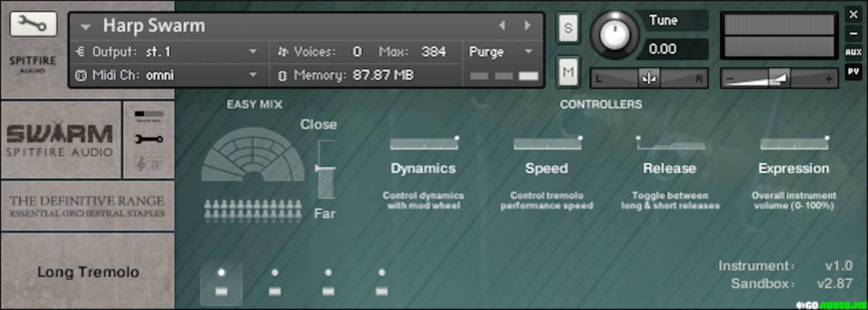The width and height of the screenshot is (868, 310).
Task: Click the Max voices 384 value
Action: pos(433,52)
